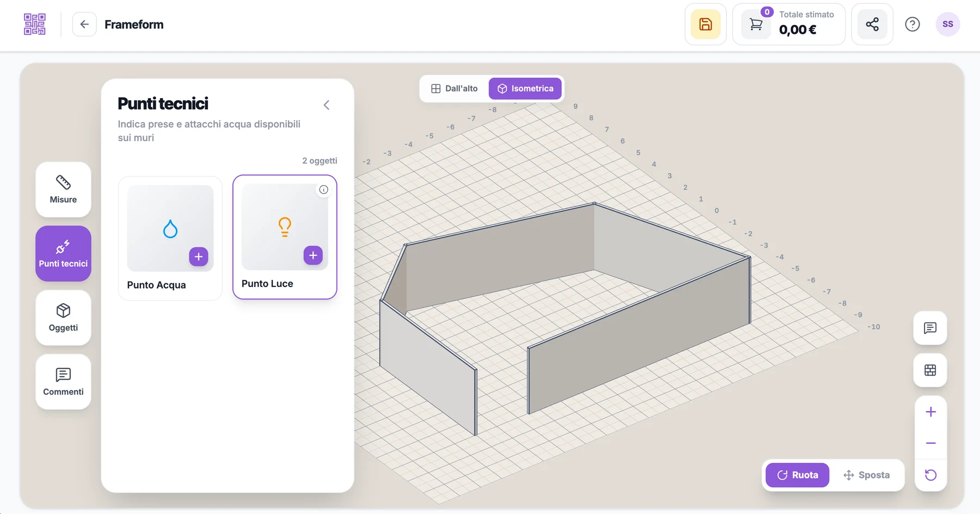
Task: Open the shopping cart
Action: point(756,25)
